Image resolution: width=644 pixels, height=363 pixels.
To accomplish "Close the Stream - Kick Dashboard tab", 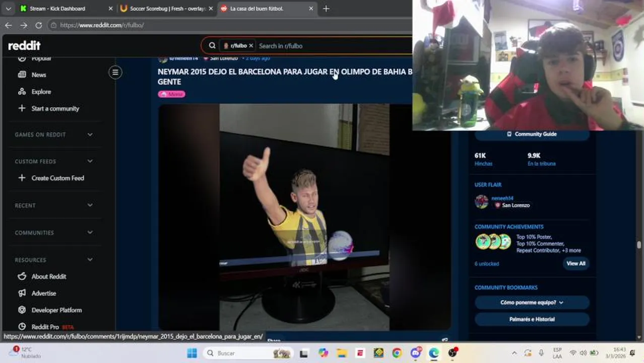I will (110, 9).
